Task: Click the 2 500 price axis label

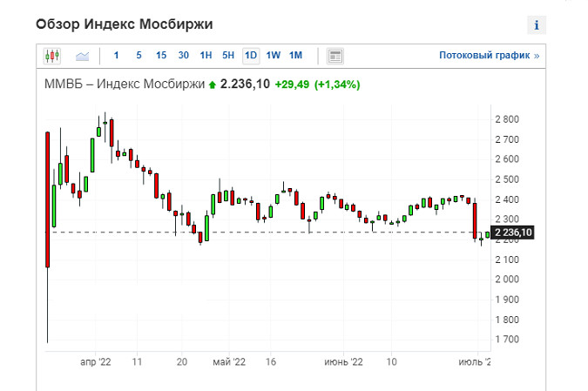Action: [507, 179]
